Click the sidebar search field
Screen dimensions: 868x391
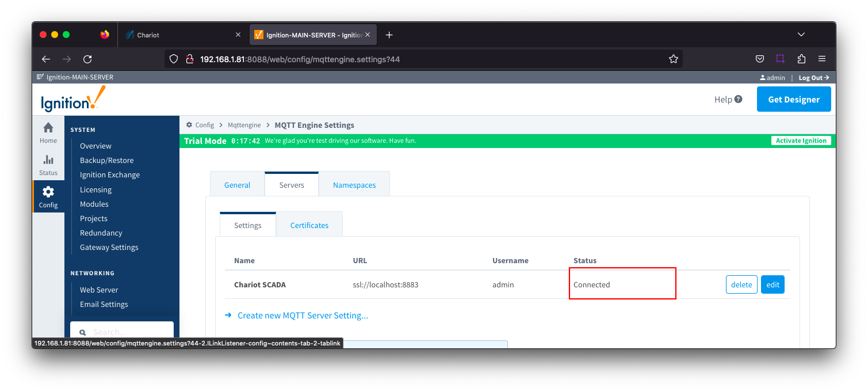click(x=122, y=331)
